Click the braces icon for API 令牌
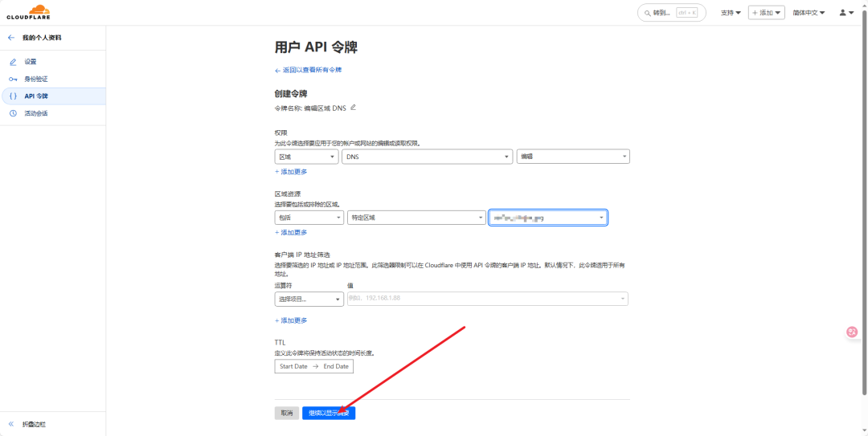The width and height of the screenshot is (868, 436). coord(14,96)
